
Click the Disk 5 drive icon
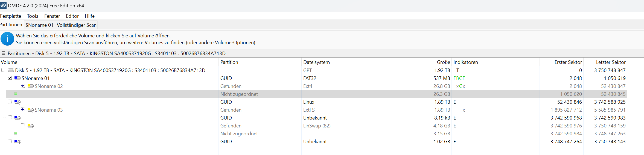click(x=11, y=70)
